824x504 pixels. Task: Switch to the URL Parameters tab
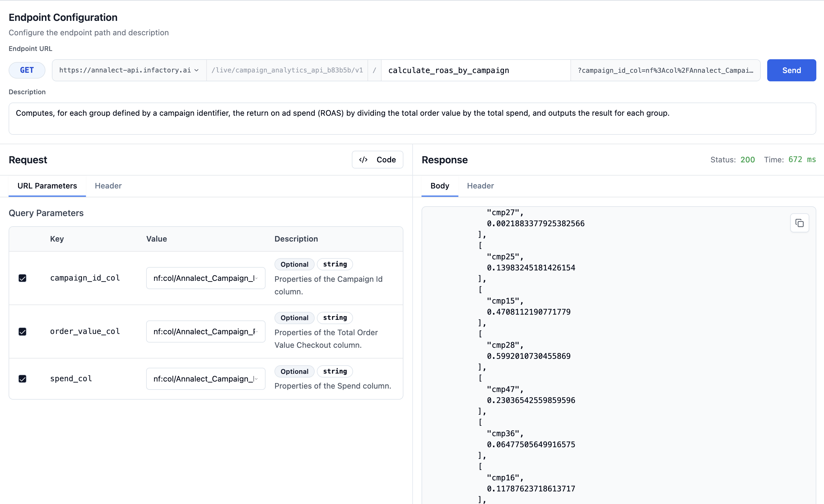[x=47, y=186]
